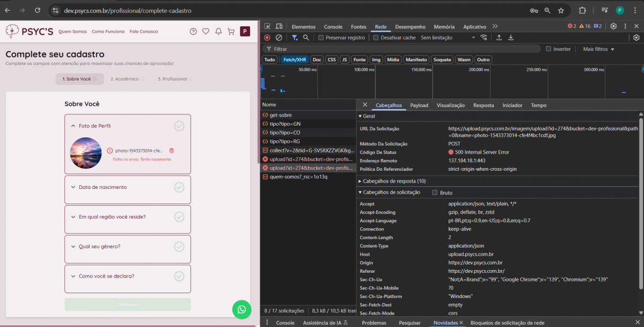Viewport: 644px width, 327px height.
Task: Enable the Preservar registro checkbox
Action: tap(321, 38)
